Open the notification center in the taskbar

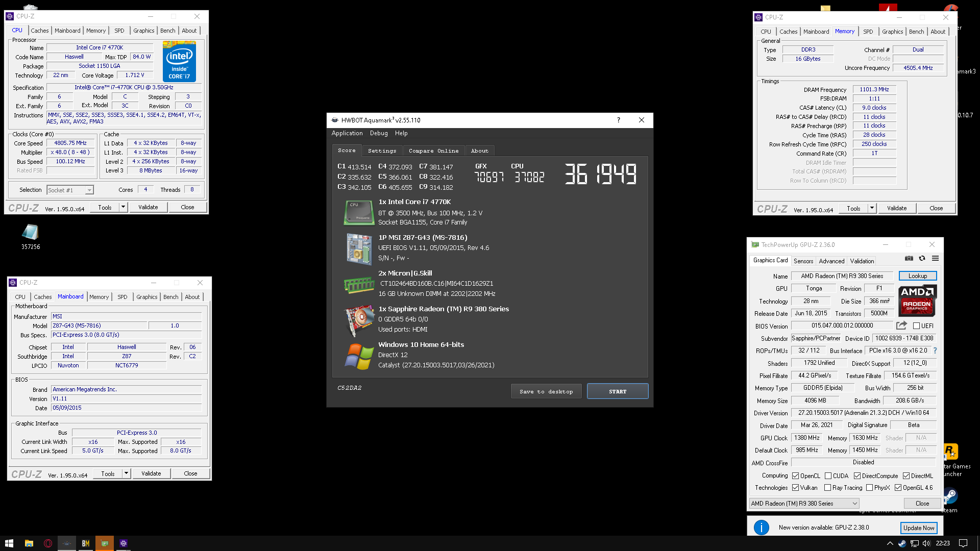click(963, 543)
